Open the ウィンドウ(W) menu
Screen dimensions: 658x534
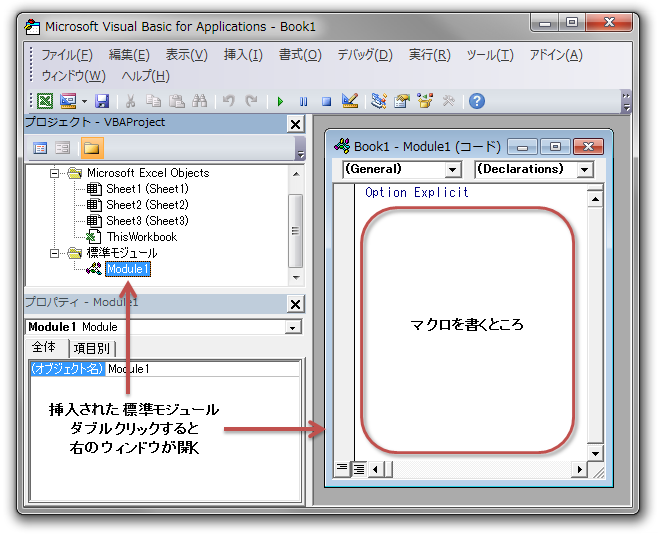73,76
